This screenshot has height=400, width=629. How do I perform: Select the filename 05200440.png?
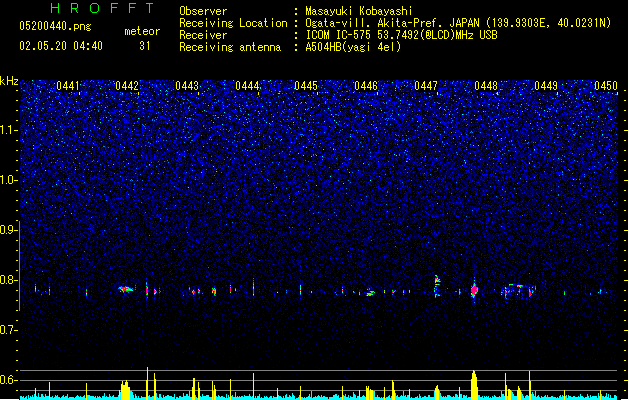point(55,27)
